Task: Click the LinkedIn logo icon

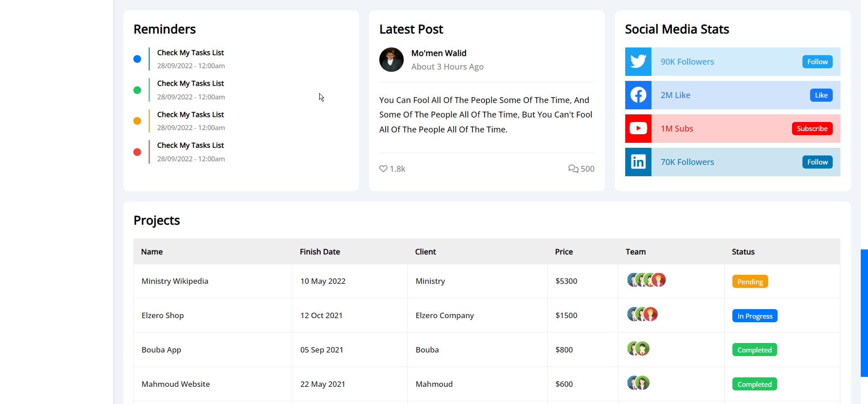Action: pos(638,162)
